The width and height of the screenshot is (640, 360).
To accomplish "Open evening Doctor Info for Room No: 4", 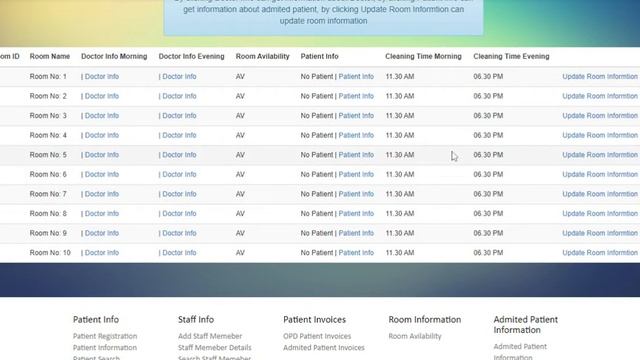I will point(179,135).
